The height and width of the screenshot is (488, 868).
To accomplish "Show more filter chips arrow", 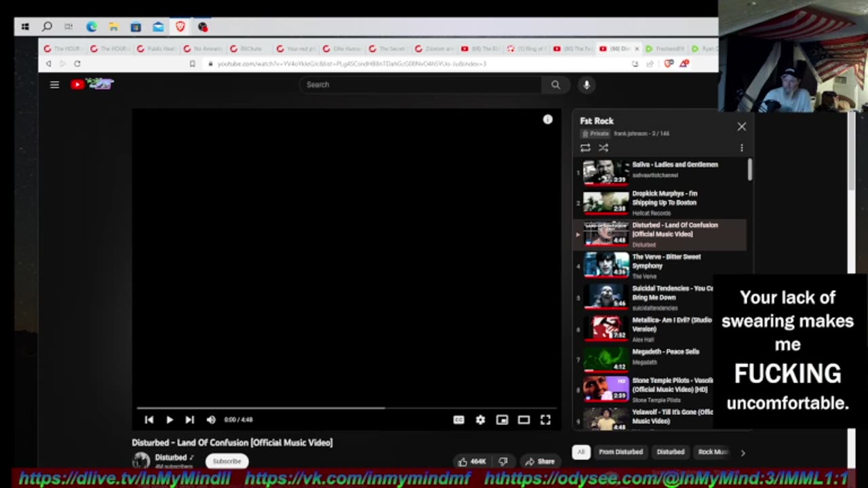I will [x=743, y=453].
